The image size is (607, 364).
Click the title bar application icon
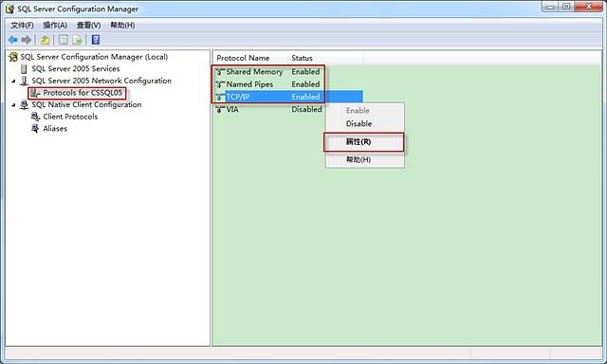click(x=10, y=9)
